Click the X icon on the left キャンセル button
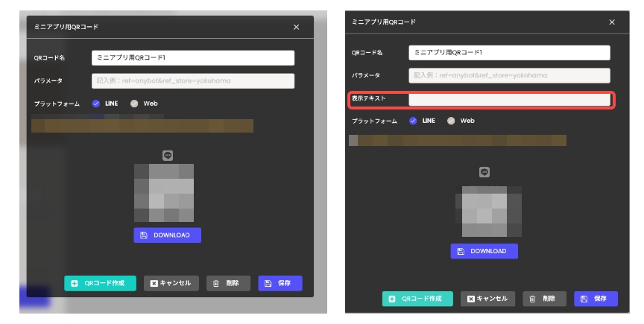The width and height of the screenshot is (644, 324). [154, 283]
